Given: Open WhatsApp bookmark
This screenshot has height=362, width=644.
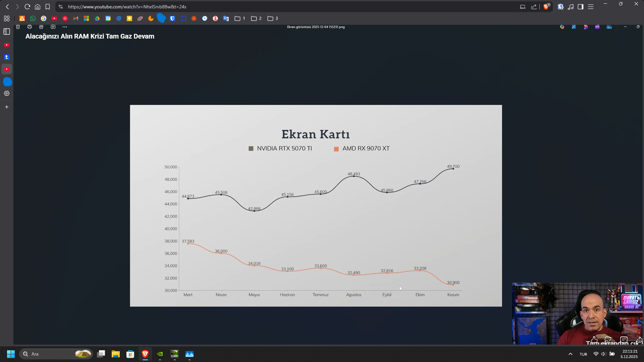Looking at the screenshot, I should coord(33,18).
